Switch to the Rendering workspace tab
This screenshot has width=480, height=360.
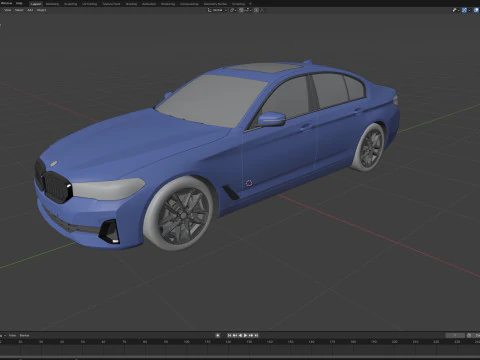[168, 4]
